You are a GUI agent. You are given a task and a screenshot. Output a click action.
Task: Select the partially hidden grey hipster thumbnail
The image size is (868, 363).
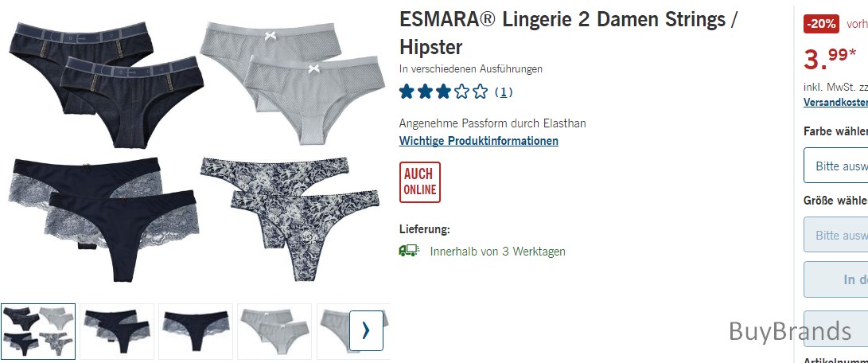333,331
